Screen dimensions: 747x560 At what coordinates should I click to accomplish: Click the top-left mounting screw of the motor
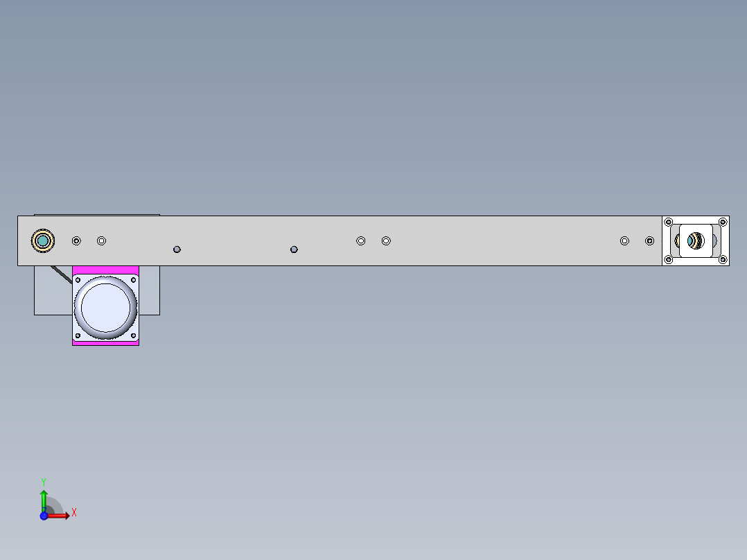[78, 280]
